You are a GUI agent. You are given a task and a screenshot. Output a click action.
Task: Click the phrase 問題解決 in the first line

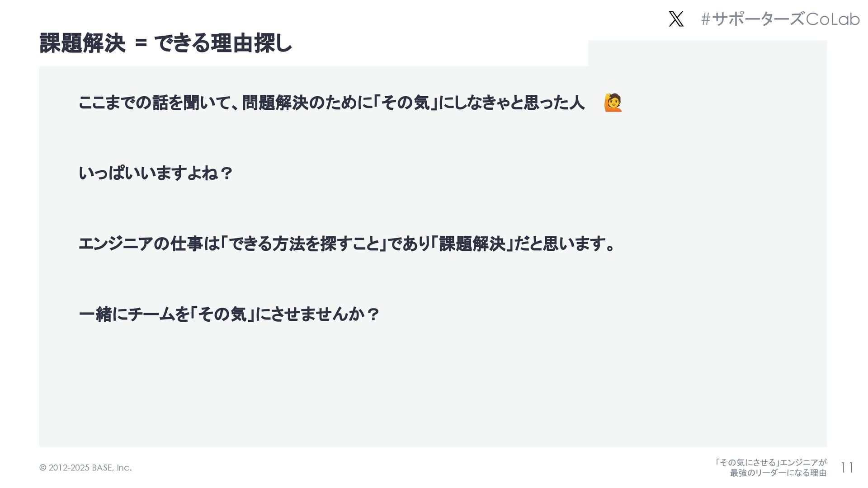click(x=275, y=103)
